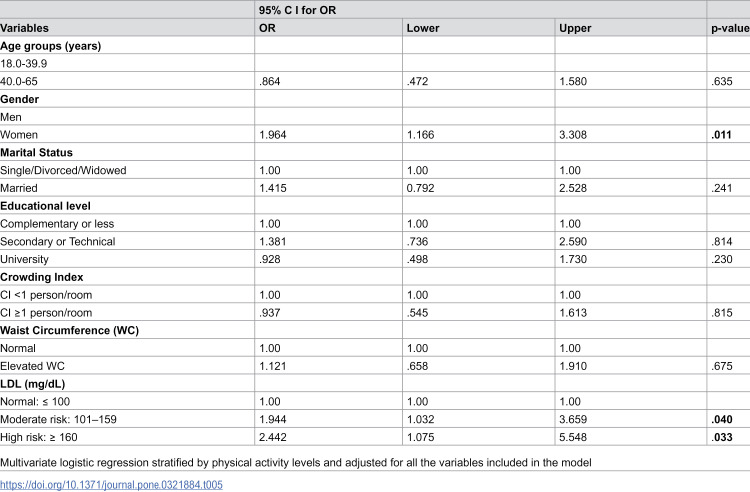This screenshot has width=750, height=492.
Task: Select the bold .011 p-value cell
Action: (x=721, y=135)
